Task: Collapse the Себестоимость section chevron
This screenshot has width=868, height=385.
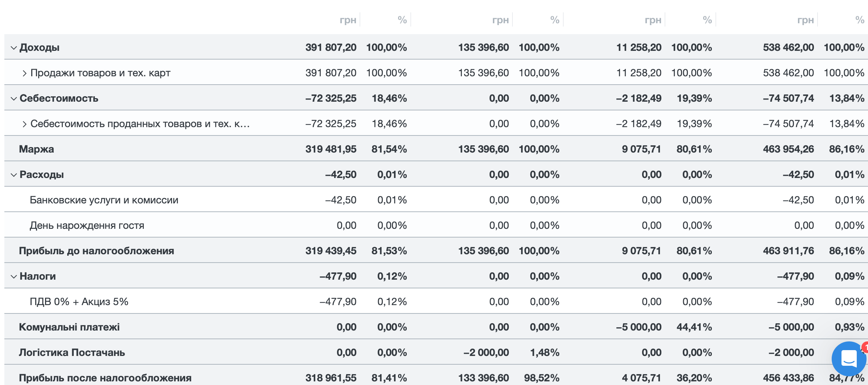Action: pyautogui.click(x=14, y=98)
